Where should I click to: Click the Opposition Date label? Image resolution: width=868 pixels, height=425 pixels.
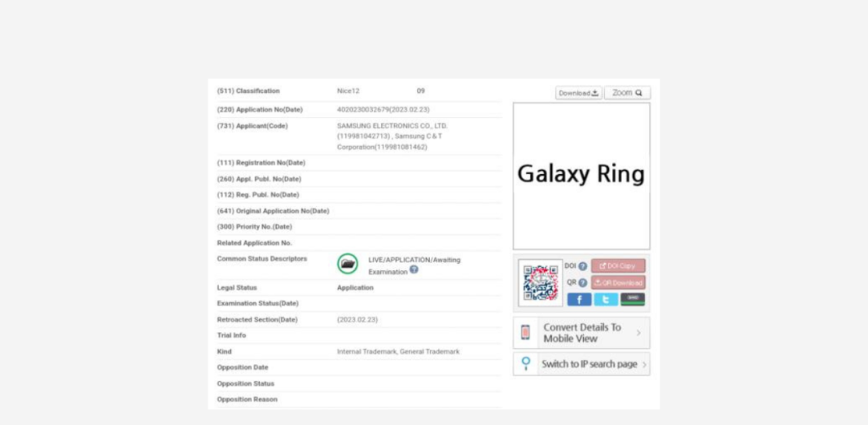(x=243, y=367)
